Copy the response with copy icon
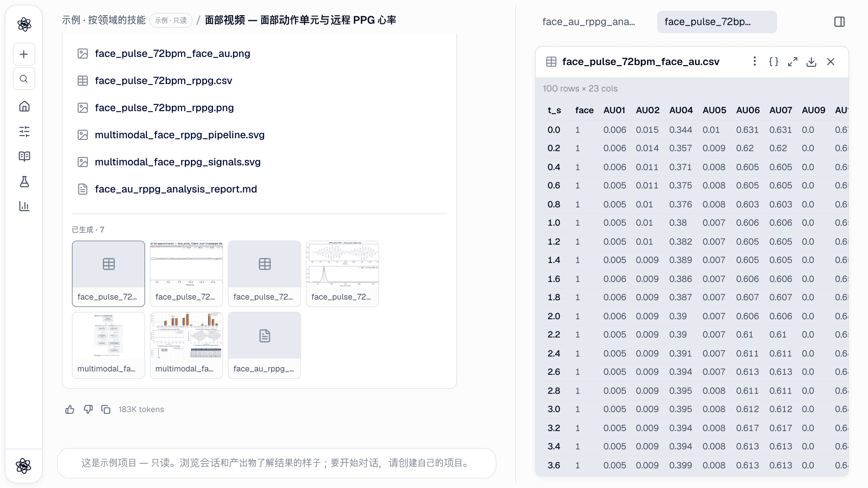 pyautogui.click(x=106, y=409)
